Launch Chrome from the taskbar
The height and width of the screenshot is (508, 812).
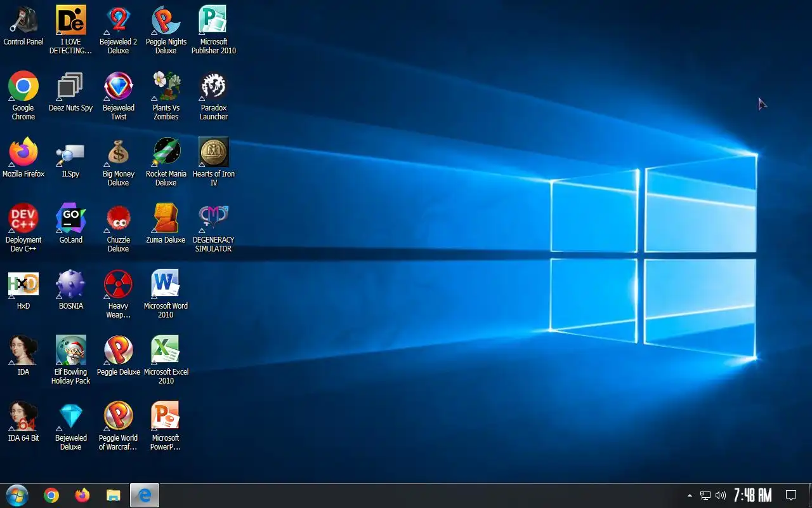(x=51, y=496)
